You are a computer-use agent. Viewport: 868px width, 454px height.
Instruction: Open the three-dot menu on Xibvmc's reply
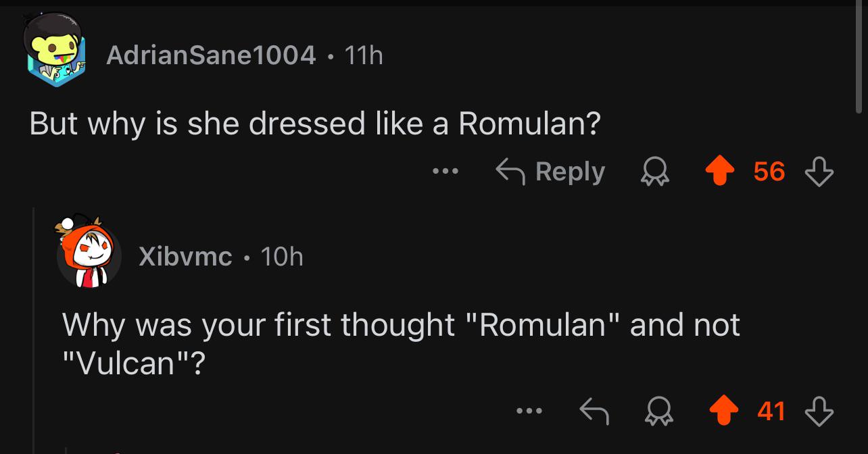pos(530,411)
